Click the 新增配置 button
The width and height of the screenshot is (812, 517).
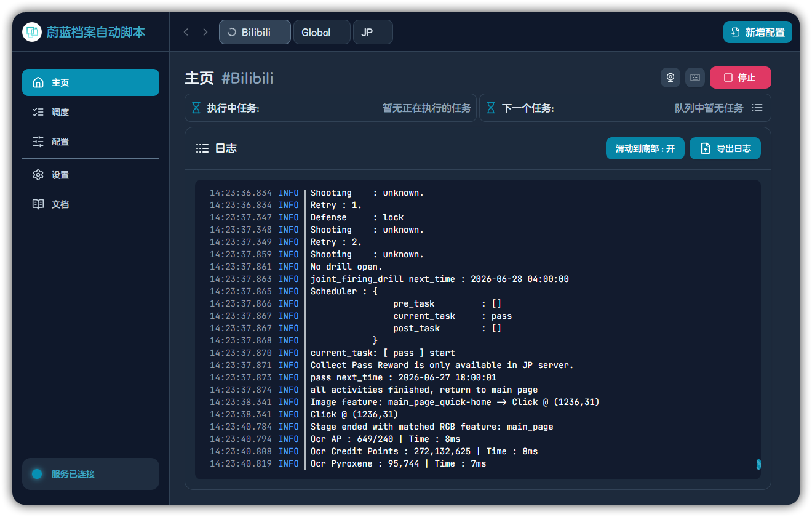tap(758, 32)
